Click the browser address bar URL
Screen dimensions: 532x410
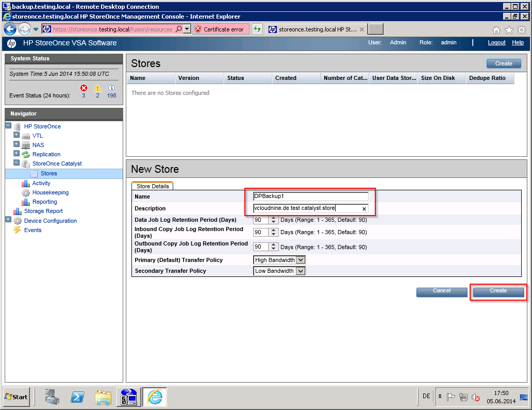tap(113, 29)
